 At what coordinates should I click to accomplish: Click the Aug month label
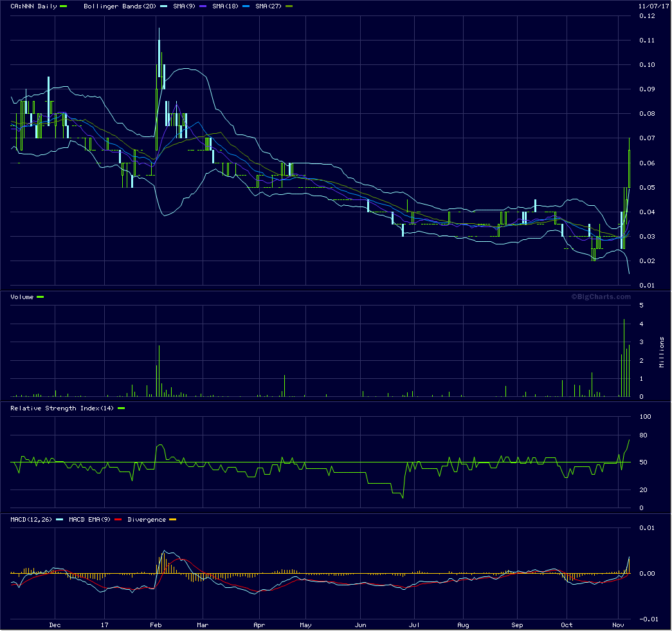(x=463, y=625)
